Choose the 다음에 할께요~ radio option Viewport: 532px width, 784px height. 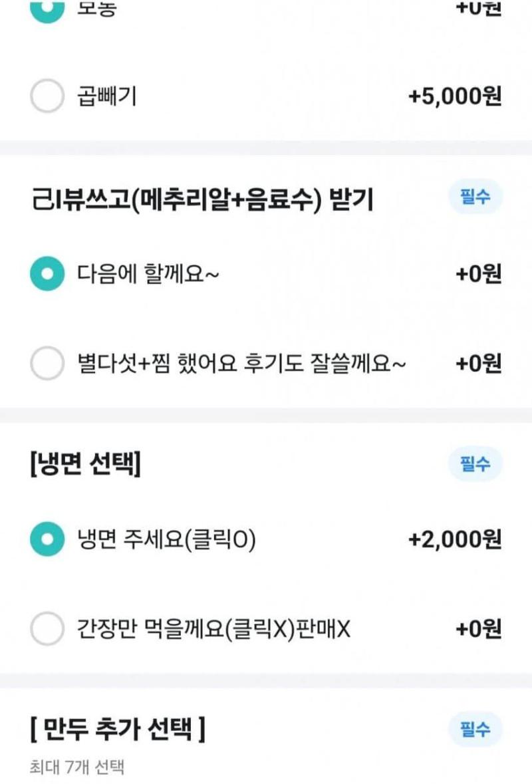tap(47, 273)
